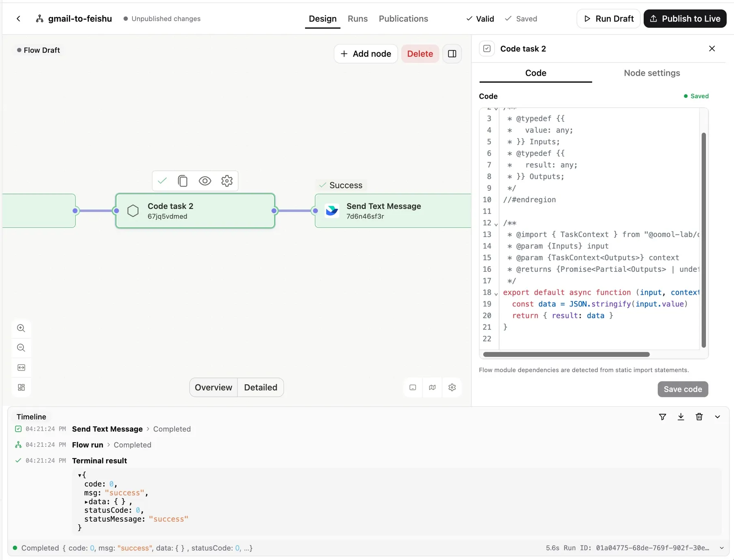Toggle the minimap map icon
This screenshot has width=734, height=560.
432,388
